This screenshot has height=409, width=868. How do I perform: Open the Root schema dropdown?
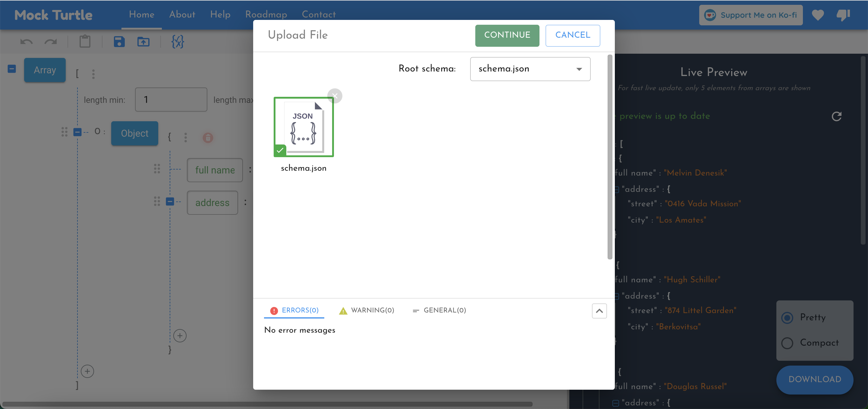pyautogui.click(x=530, y=69)
